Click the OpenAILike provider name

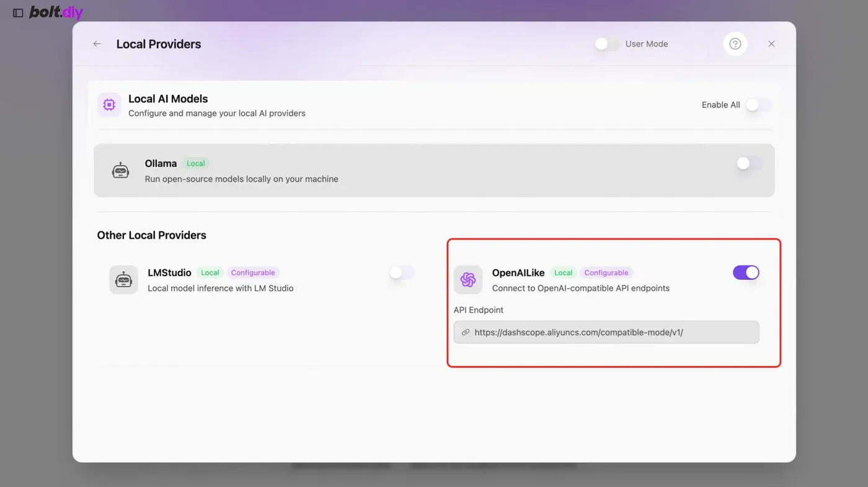pyautogui.click(x=518, y=272)
